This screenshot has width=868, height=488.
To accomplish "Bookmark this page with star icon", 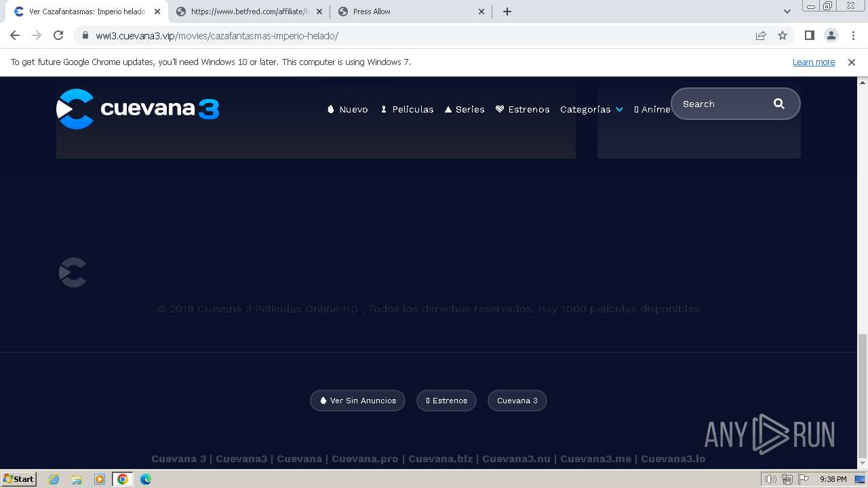I will click(x=783, y=35).
